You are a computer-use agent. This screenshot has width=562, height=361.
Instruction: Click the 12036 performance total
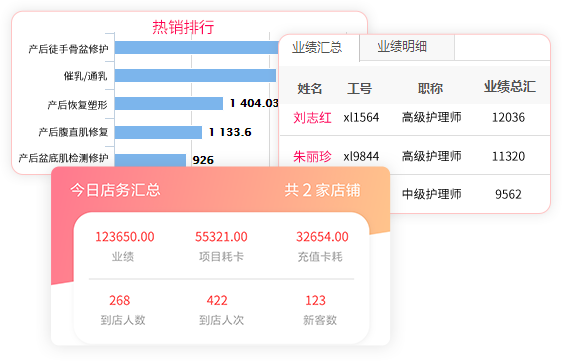[508, 118]
